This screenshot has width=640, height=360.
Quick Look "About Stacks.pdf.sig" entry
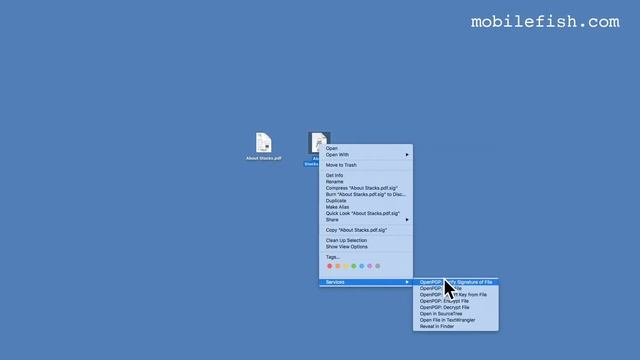[x=366, y=213]
